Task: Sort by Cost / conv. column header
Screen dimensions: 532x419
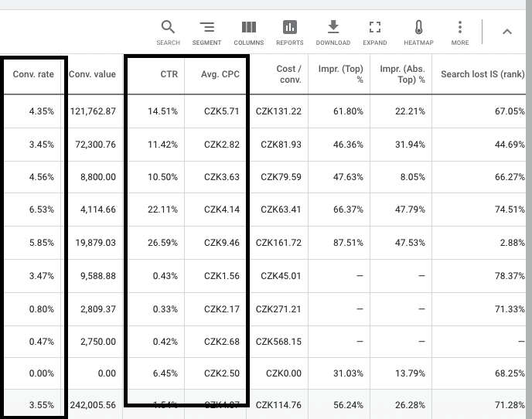Action: 289,74
